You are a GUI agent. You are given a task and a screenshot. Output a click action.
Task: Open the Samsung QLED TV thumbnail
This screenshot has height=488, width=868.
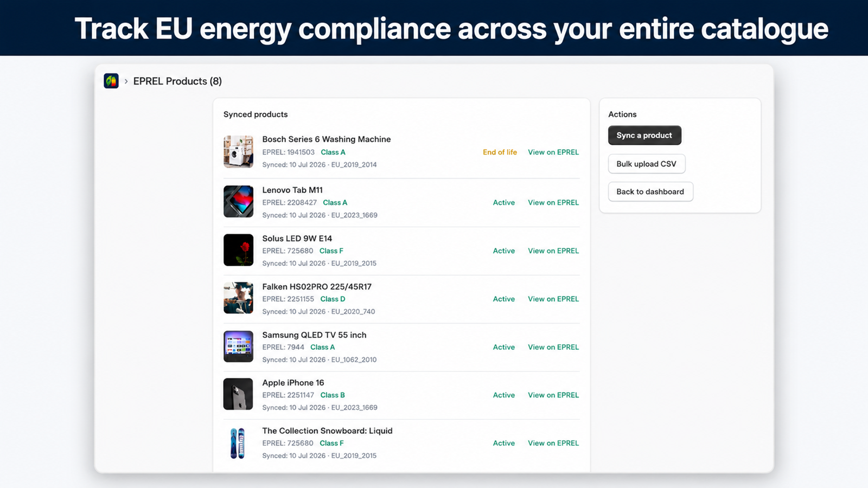(238, 346)
